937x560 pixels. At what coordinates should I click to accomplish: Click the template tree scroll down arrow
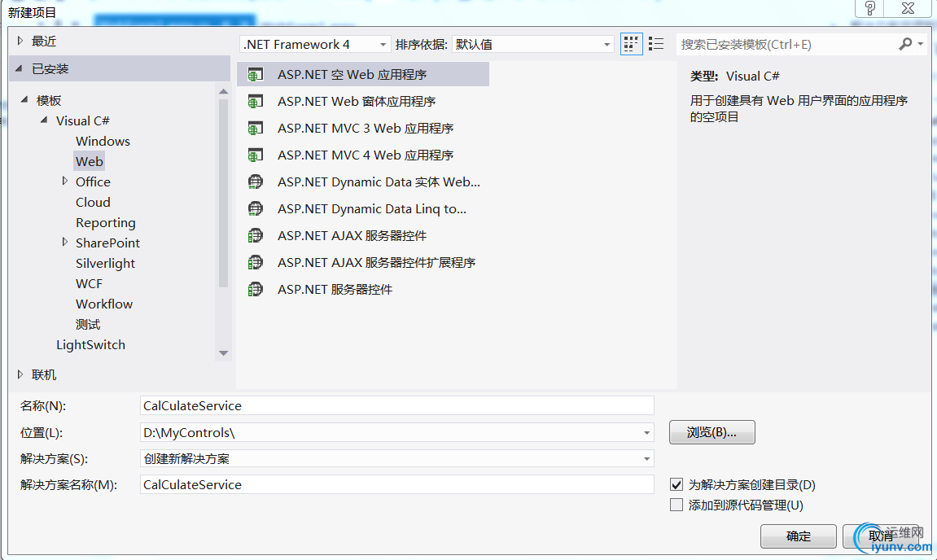click(x=224, y=353)
